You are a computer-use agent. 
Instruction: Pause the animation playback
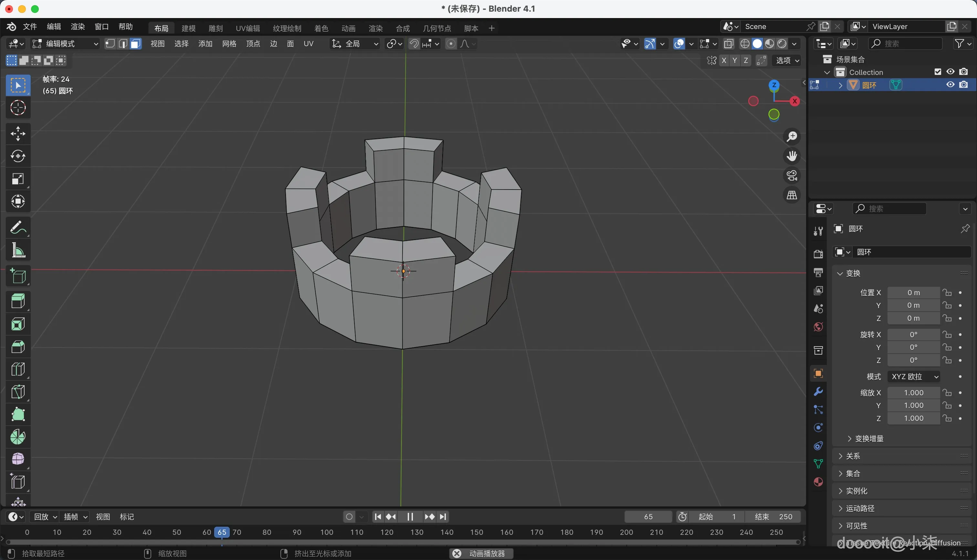(410, 516)
